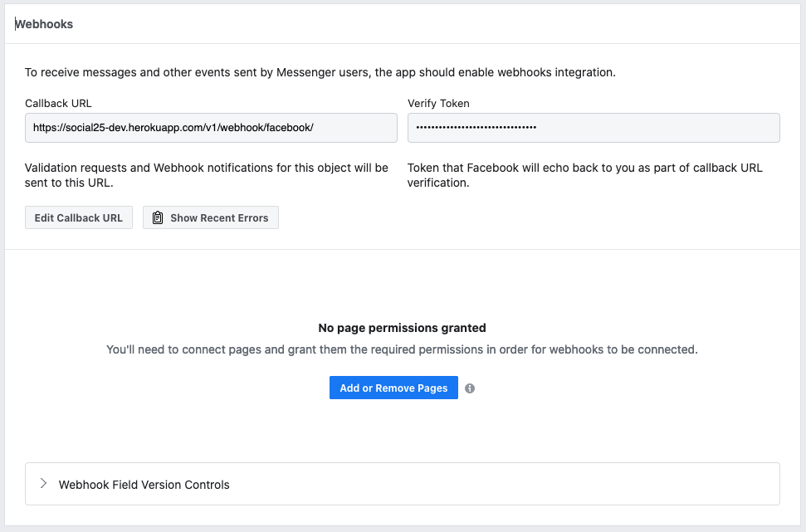Click the clipboard icon in Show Recent Errors

158,218
